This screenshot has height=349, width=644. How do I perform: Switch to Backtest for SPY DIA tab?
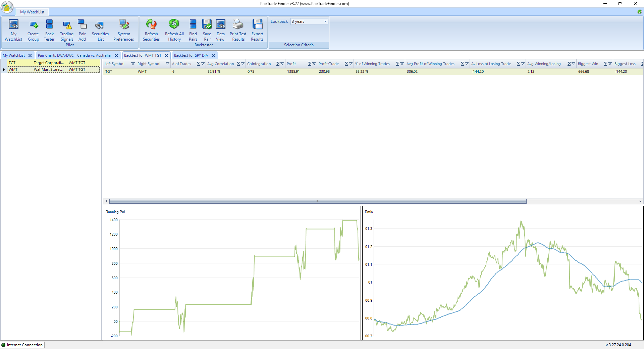pyautogui.click(x=191, y=56)
